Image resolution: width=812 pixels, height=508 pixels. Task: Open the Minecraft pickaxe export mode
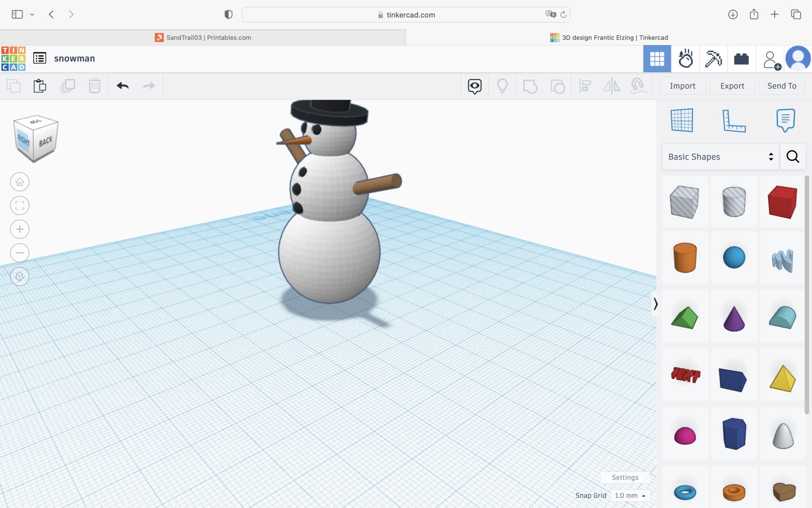(x=713, y=58)
